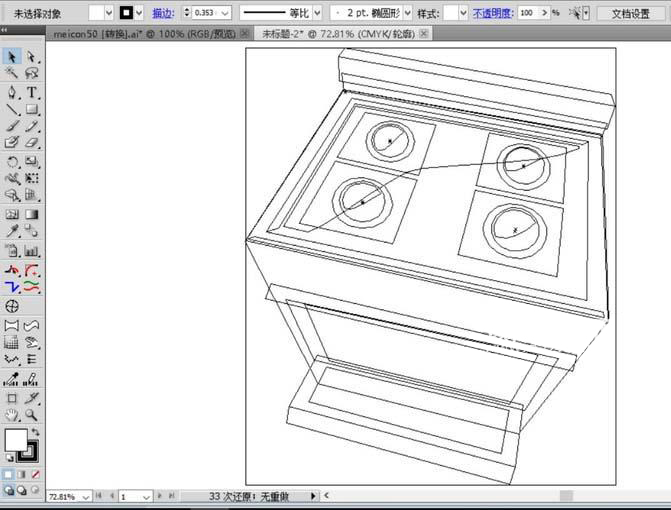
Task: Activate the Zoom magnifier tool
Action: pyautogui.click(x=31, y=415)
